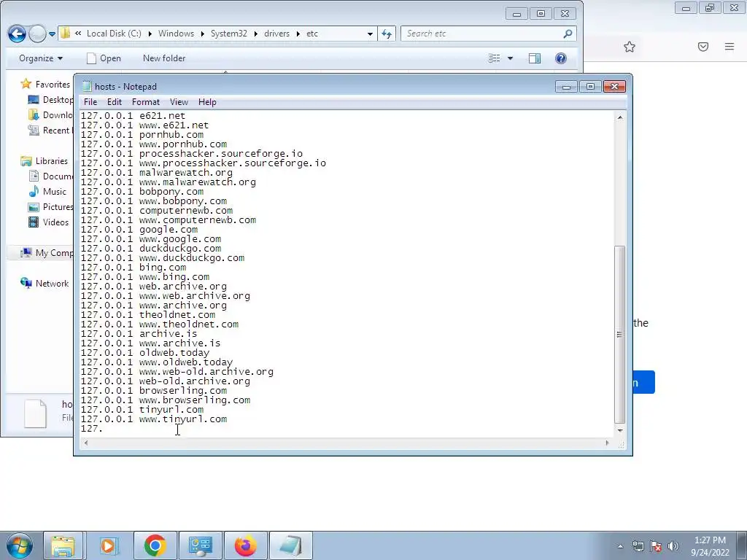Select Favorites in the navigation pane
This screenshot has height=560, width=747.
(x=46, y=85)
